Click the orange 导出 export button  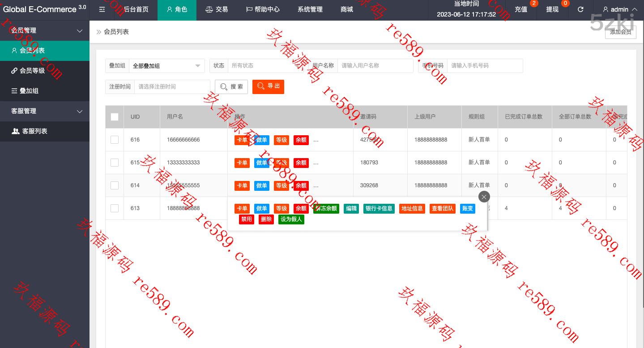tap(268, 86)
